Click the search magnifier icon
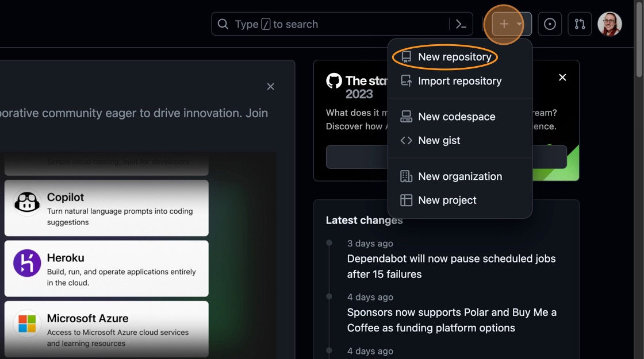Screen dimensions: 644x359 [x=223, y=24]
